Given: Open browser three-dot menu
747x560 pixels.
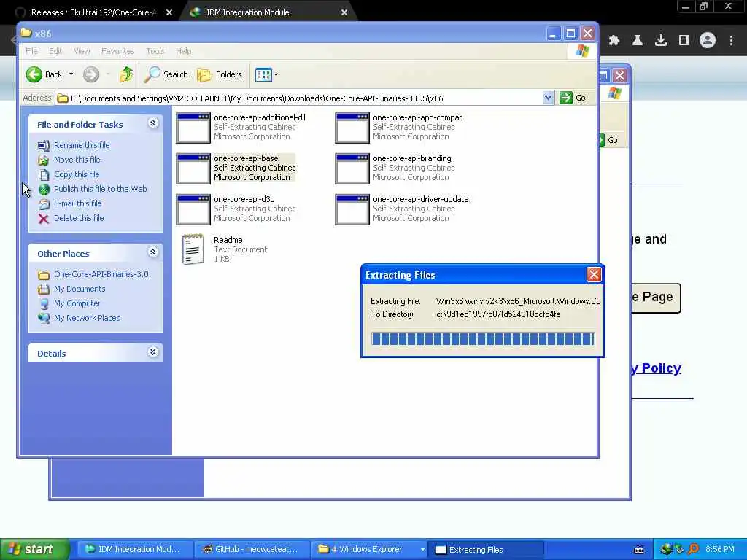Looking at the screenshot, I should click(731, 41).
